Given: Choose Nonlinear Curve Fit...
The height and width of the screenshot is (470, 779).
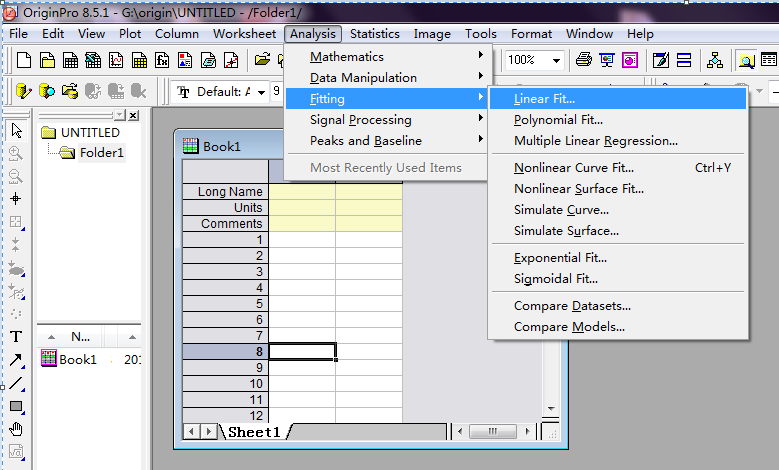Looking at the screenshot, I should click(618, 168).
